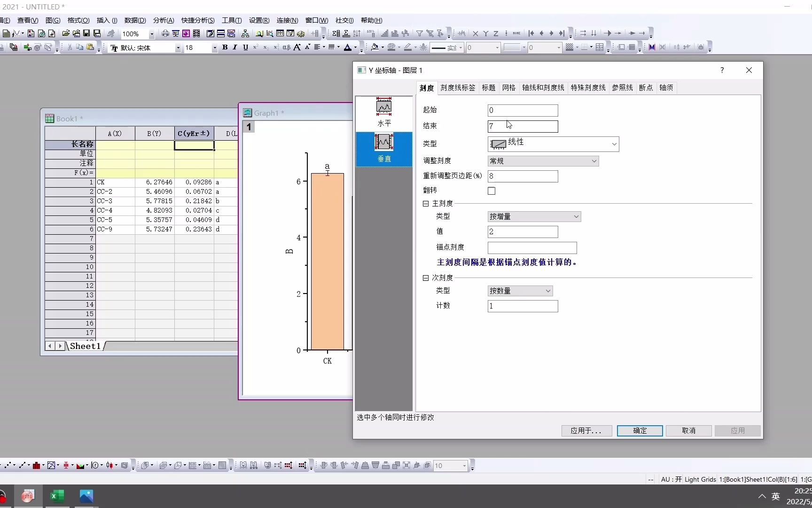812x508 pixels.
Task: Open minor tick type (按数量) dropdown
Action: click(x=520, y=291)
